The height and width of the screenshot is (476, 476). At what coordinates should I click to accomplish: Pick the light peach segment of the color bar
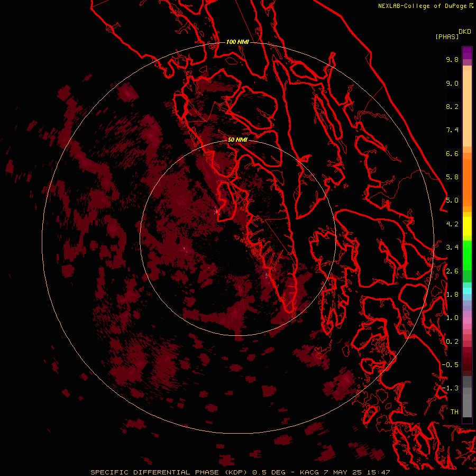coord(467,108)
